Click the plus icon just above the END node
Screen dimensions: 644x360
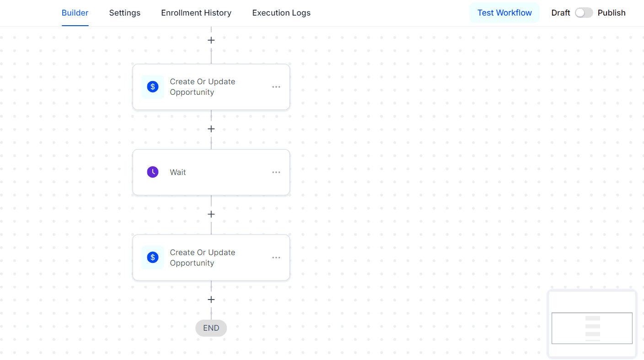(x=211, y=299)
